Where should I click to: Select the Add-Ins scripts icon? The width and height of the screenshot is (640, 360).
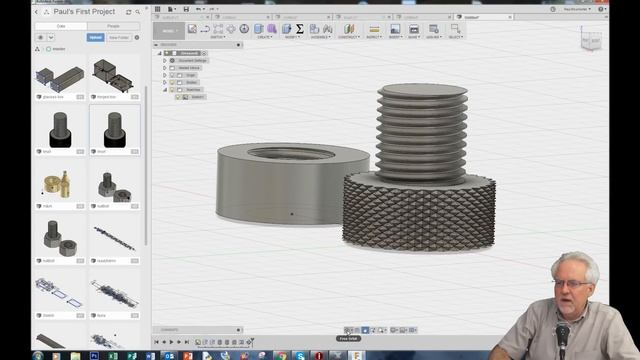[x=434, y=29]
